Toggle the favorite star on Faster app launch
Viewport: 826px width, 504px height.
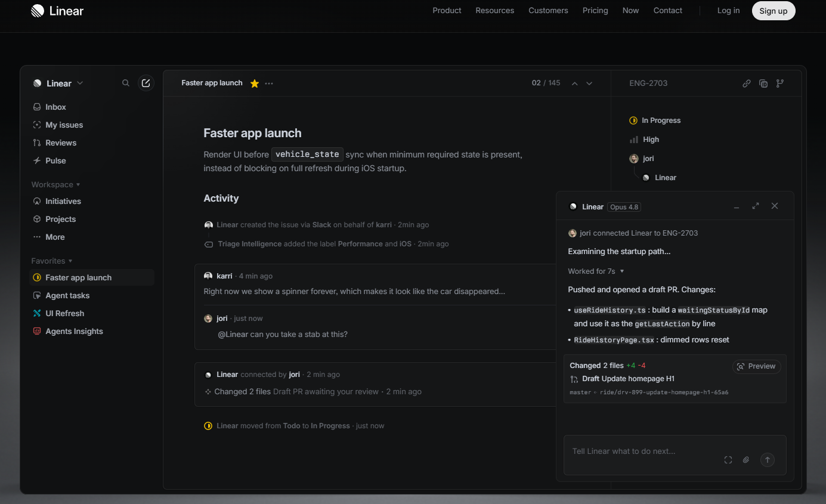(255, 84)
